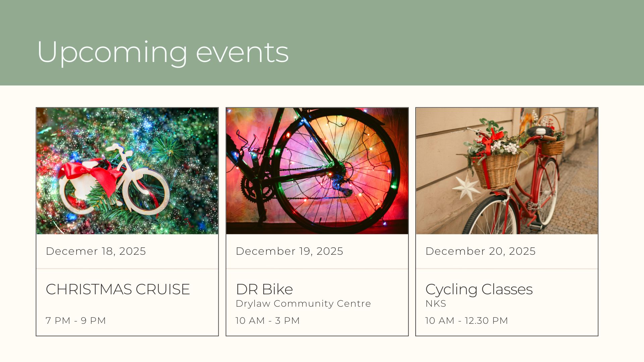Select the "December 20, 2025" date text
The width and height of the screenshot is (644, 362).
(480, 251)
